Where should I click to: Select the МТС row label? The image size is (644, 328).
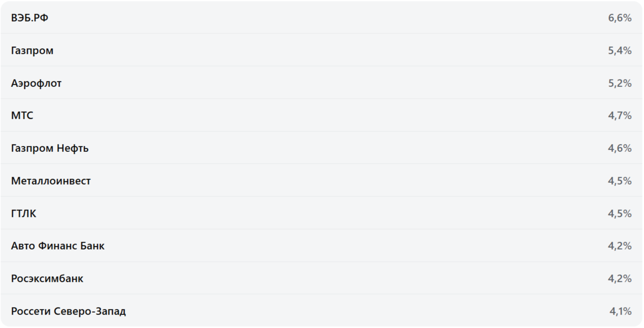tap(22, 115)
